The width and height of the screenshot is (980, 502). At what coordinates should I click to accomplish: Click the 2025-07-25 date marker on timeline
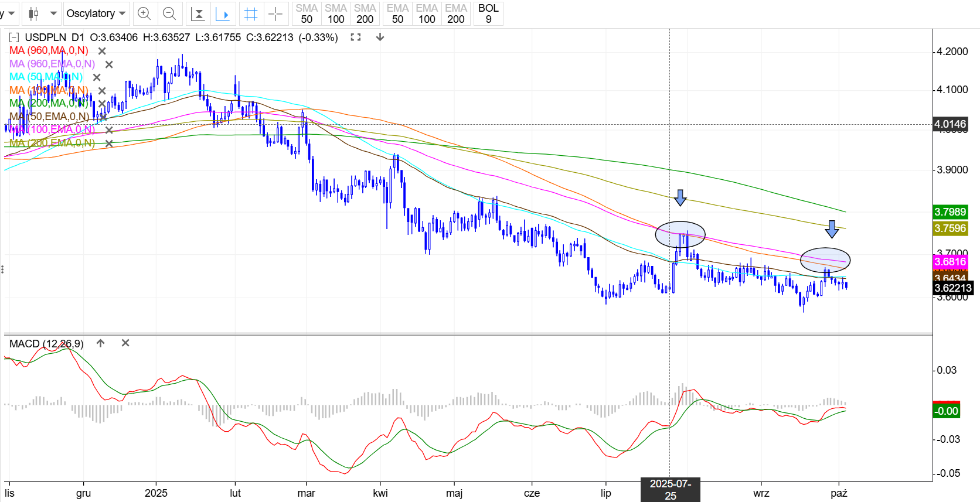pos(670,490)
